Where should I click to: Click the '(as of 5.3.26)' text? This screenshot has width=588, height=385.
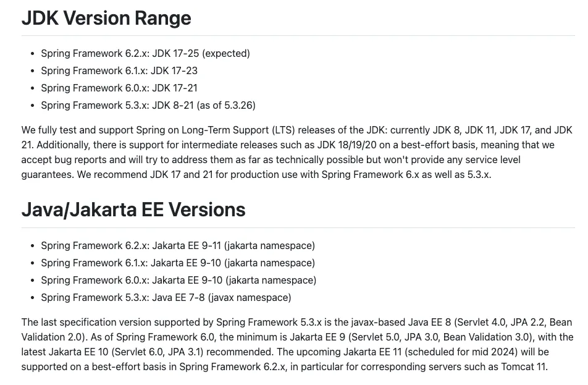tap(225, 106)
